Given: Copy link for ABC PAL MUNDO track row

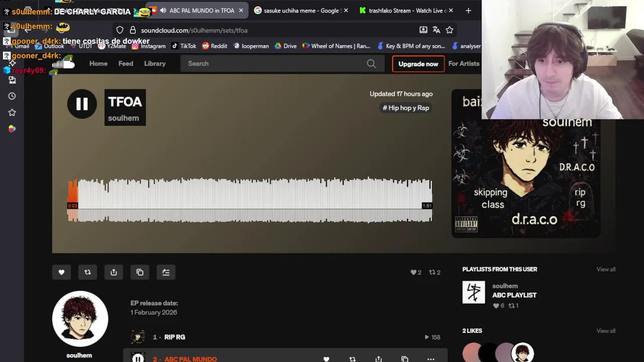Looking at the screenshot, I should (405, 359).
